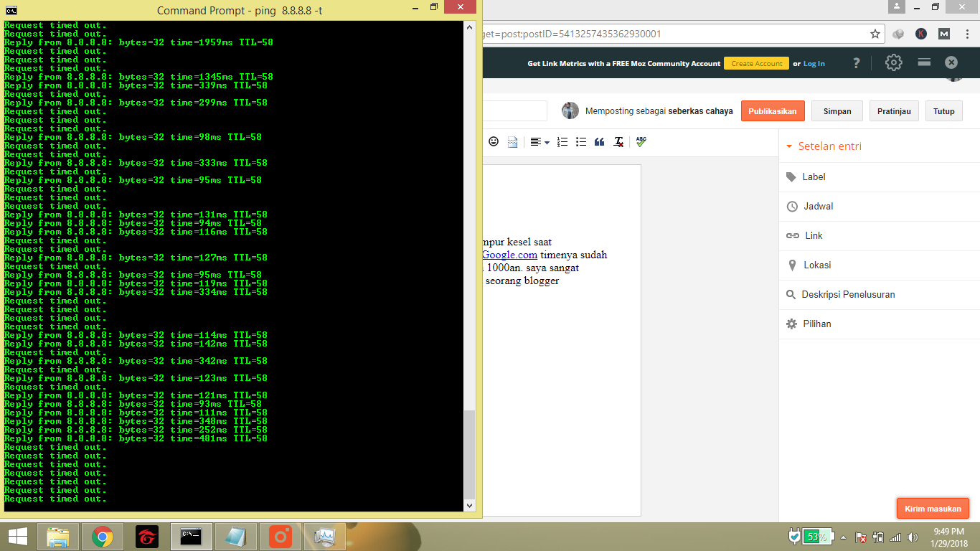
Task: Insert a jump break into the post
Action: pos(512,141)
